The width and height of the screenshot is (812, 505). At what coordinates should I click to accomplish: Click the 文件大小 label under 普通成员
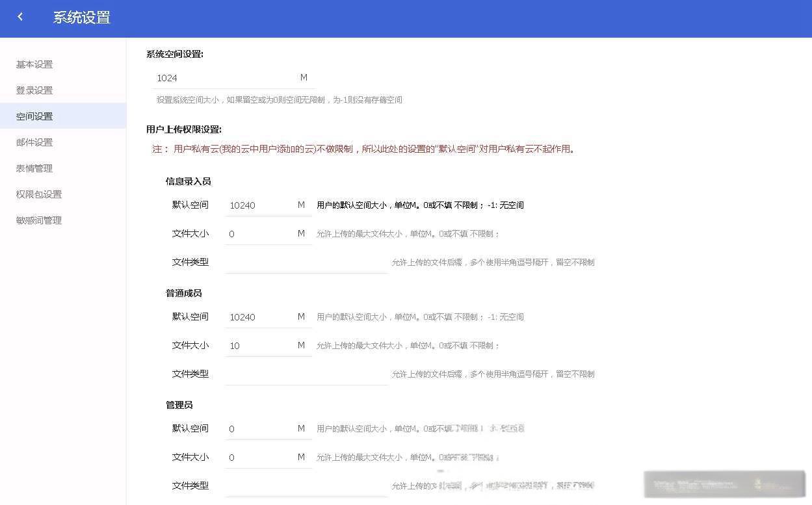tap(190, 345)
